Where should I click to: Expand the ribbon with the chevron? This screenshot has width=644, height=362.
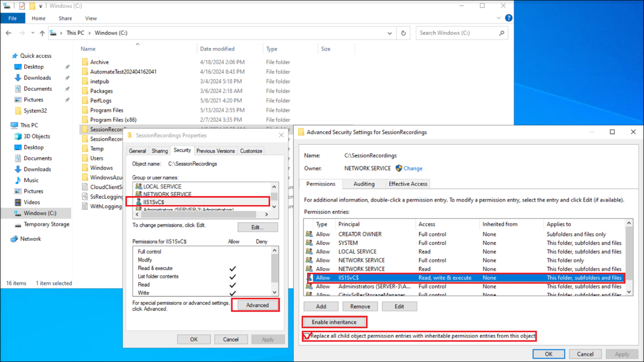(499, 18)
